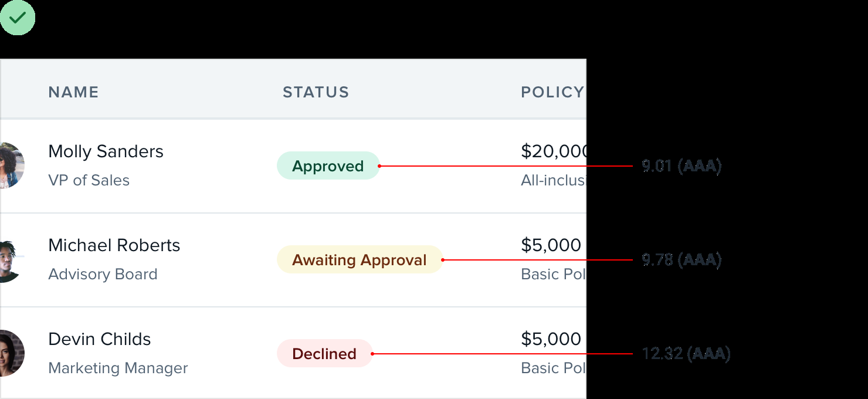Sort by the STATUS column header
The height and width of the screenshot is (399, 868).
(x=316, y=92)
